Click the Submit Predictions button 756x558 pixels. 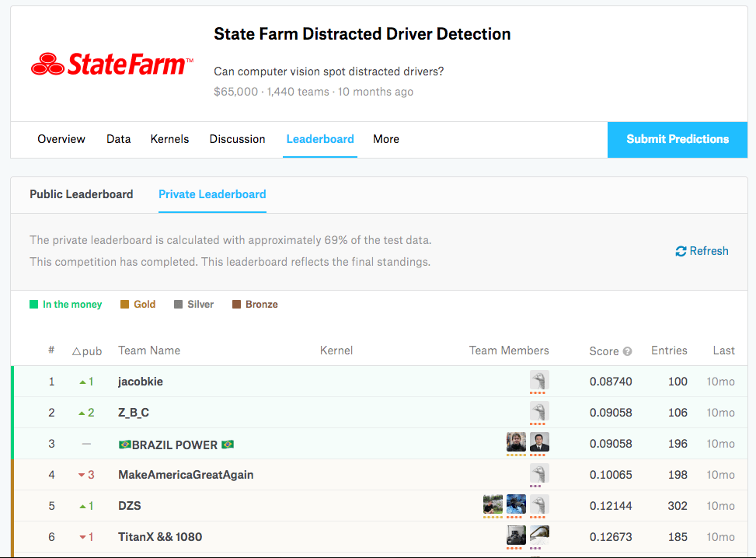(x=678, y=139)
